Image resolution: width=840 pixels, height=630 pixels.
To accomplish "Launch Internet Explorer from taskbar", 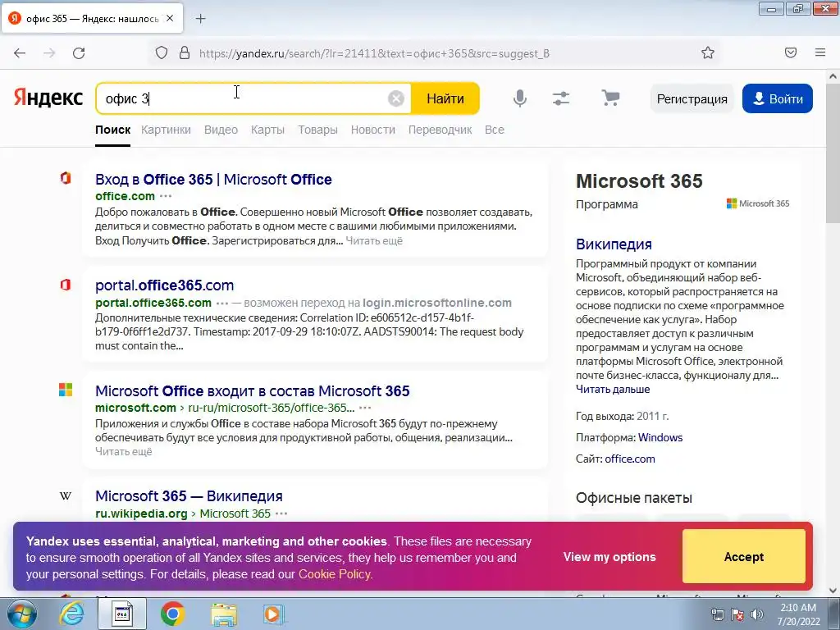I will (x=71, y=614).
